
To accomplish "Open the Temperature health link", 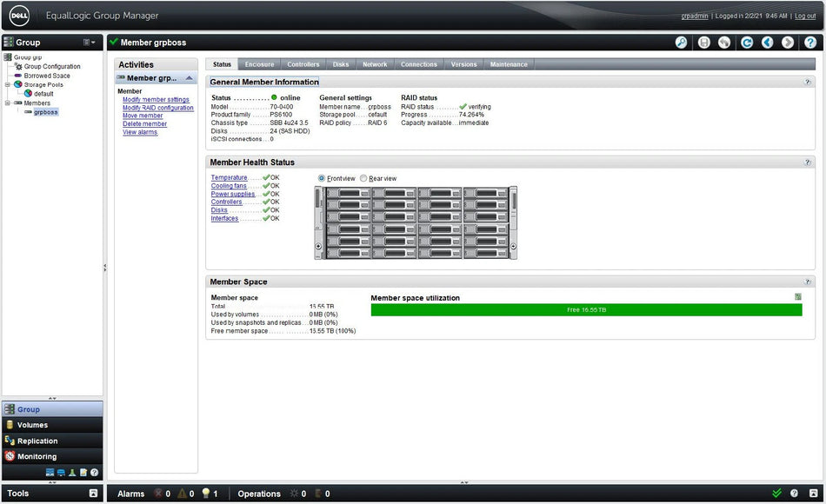I will coord(230,177).
